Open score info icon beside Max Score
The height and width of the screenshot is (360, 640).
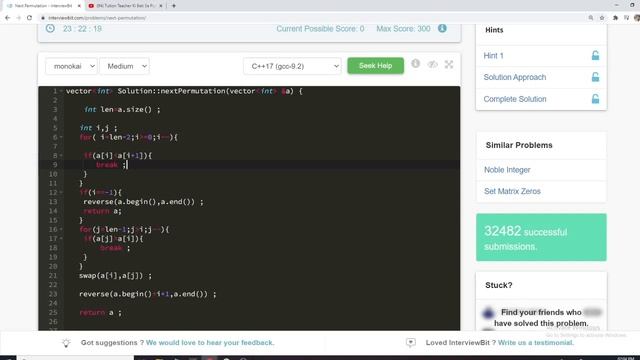pyautogui.click(x=442, y=29)
